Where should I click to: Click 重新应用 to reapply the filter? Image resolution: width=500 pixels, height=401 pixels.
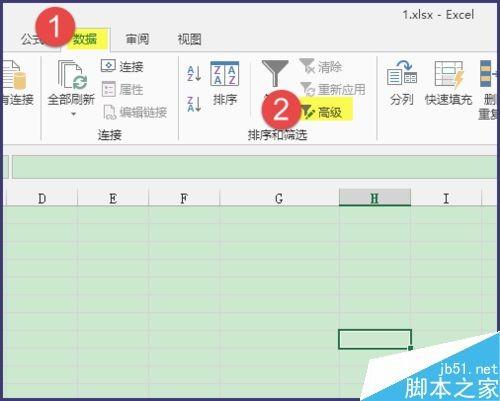(x=332, y=89)
